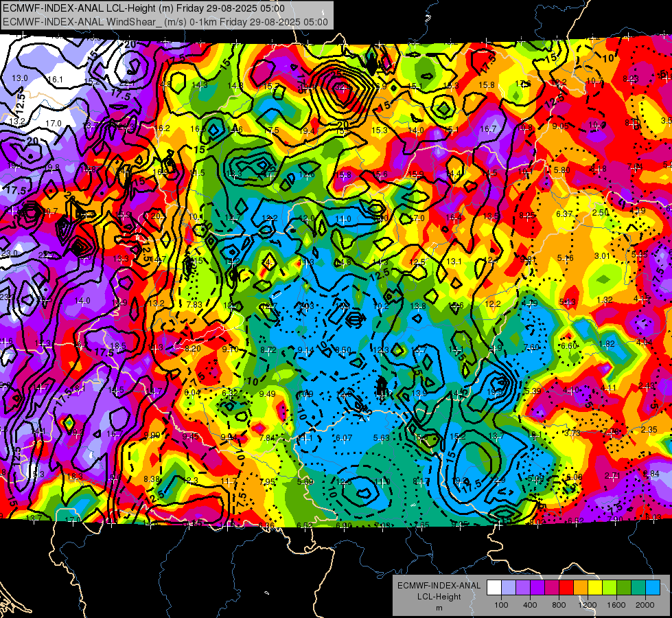
Task: Click the 7.60 map value
Action: (x=531, y=347)
